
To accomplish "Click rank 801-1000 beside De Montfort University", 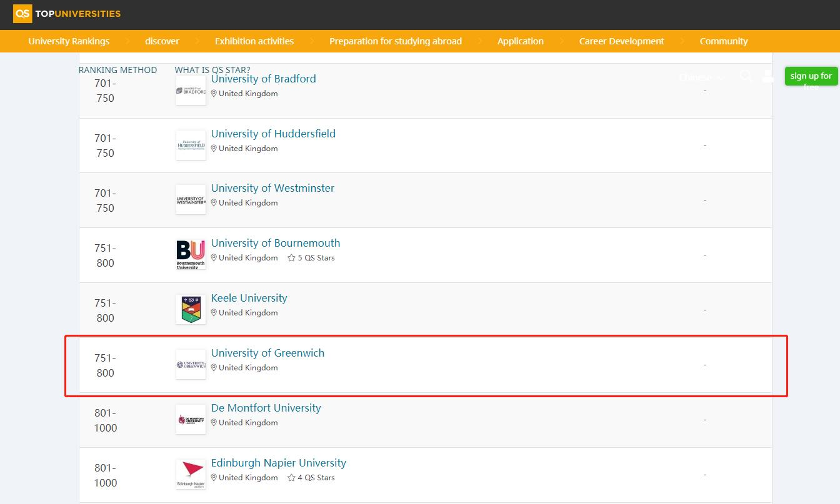I will point(105,420).
